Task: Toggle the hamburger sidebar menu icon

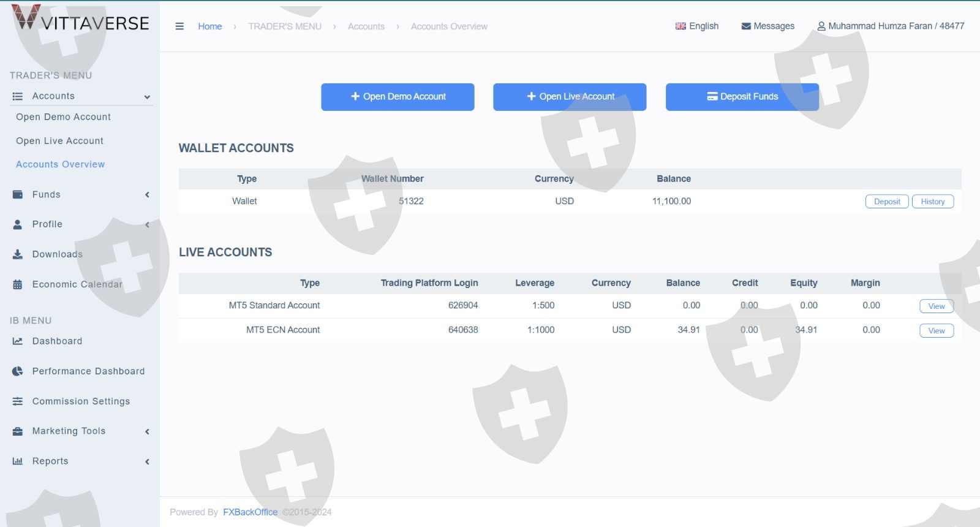Action: pyautogui.click(x=179, y=26)
